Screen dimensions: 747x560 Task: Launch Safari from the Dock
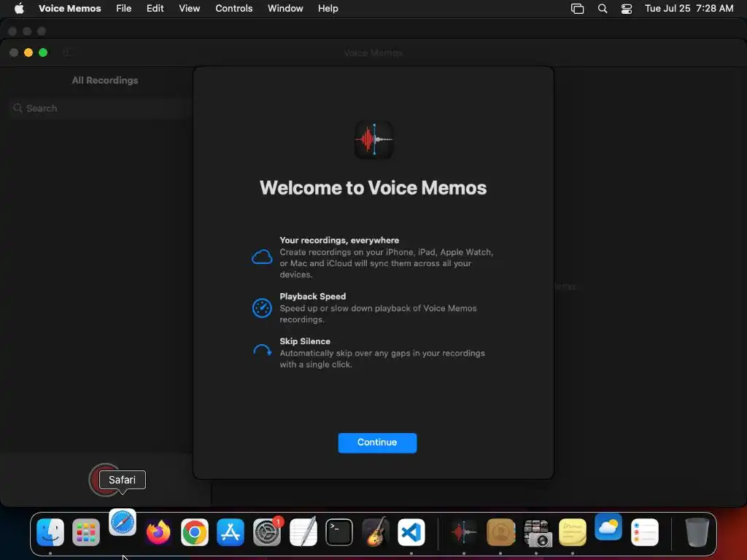(x=123, y=524)
